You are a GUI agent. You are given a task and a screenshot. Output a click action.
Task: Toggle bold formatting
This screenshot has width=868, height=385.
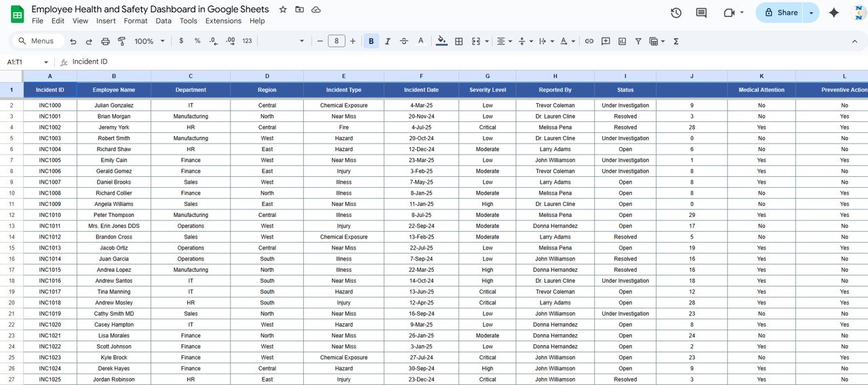pyautogui.click(x=371, y=41)
